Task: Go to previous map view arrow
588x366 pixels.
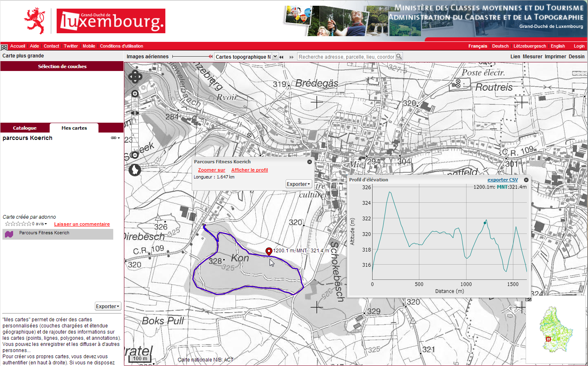Action: [281, 57]
